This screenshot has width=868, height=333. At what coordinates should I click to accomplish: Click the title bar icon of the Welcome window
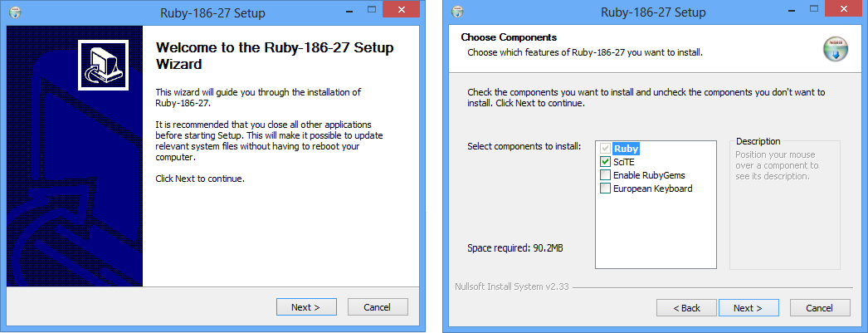point(14,11)
